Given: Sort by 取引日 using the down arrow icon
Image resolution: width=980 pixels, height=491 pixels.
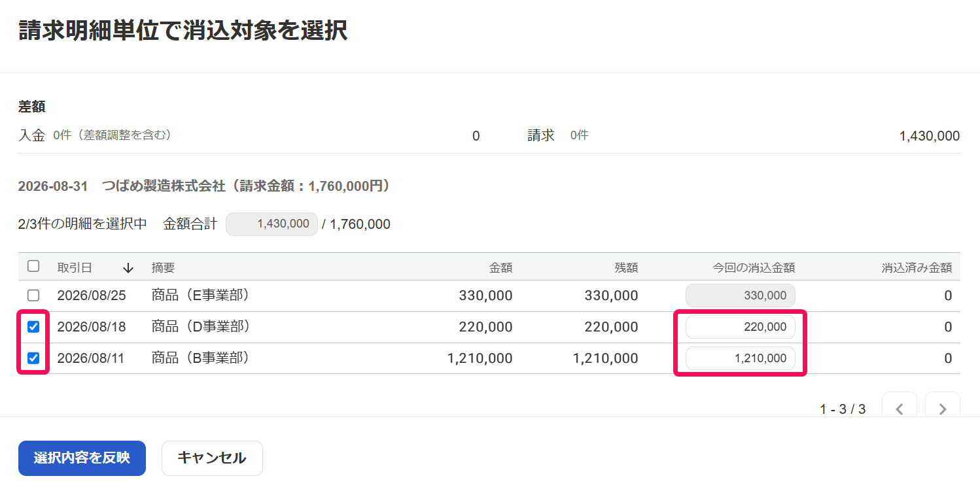Looking at the screenshot, I should (128, 267).
